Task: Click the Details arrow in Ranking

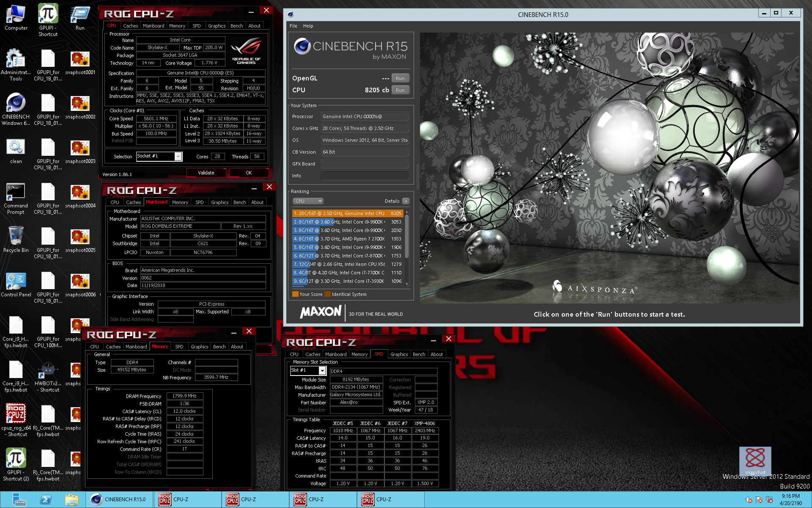Action: coord(406,201)
